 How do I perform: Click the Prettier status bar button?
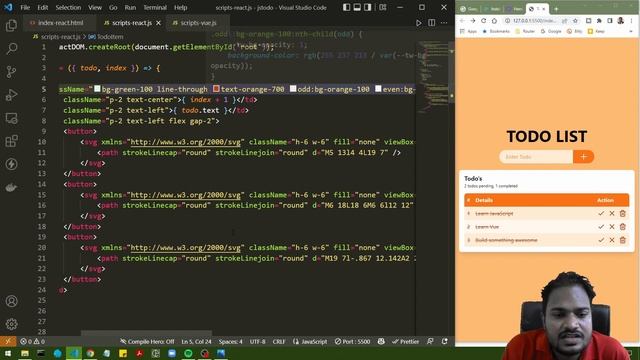405,341
